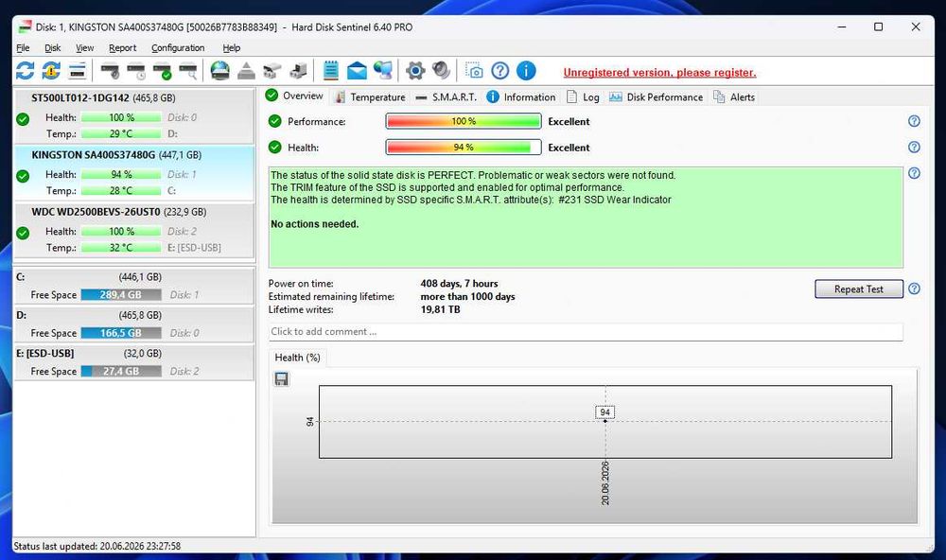Click the toolbar question mark help icon
Screen dimensions: 946x560
click(500, 71)
